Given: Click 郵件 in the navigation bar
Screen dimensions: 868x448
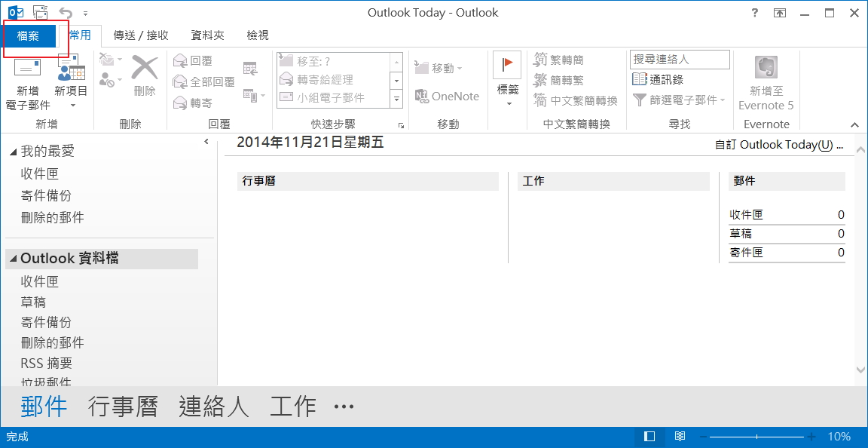Looking at the screenshot, I should point(44,407).
